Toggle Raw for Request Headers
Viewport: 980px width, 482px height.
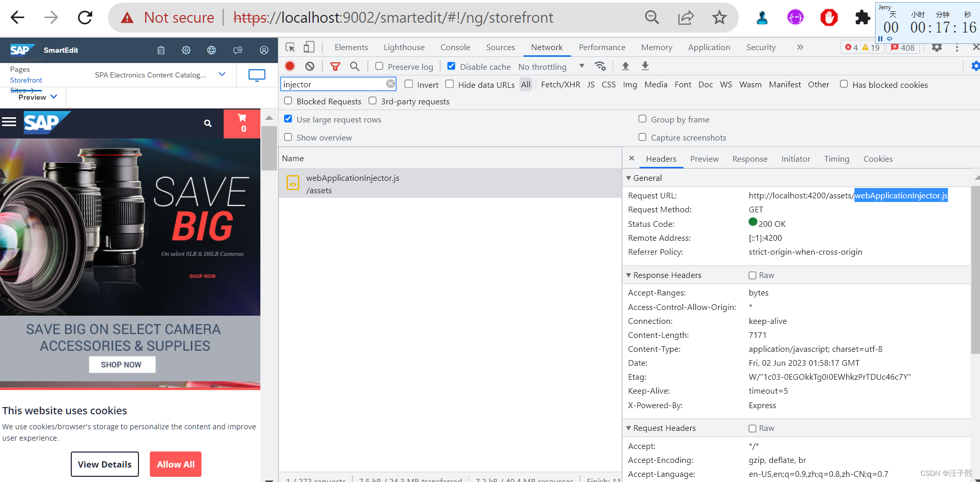752,428
